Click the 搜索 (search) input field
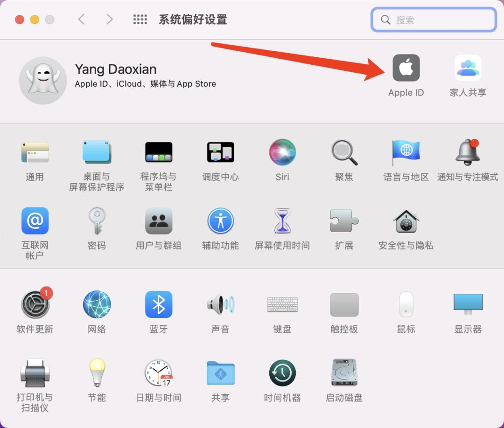504x428 pixels. pyautogui.click(x=433, y=20)
